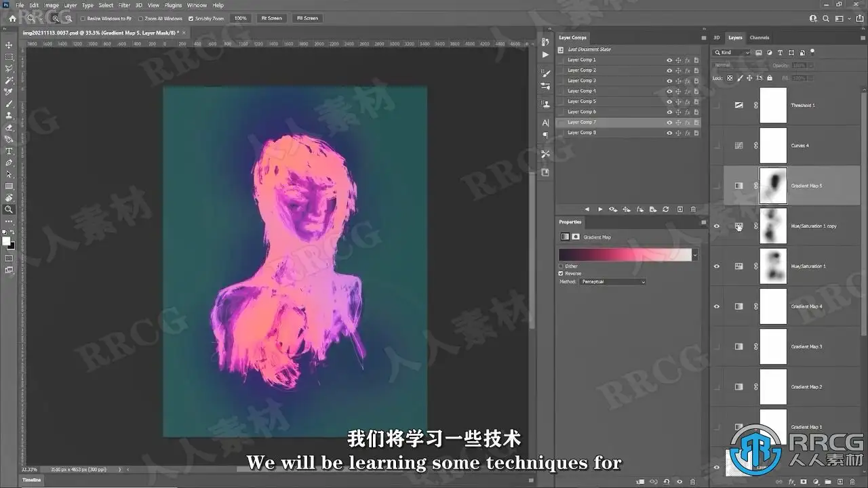Select the Eyedropper tool
Screen dimensions: 868x488
tap(9, 92)
